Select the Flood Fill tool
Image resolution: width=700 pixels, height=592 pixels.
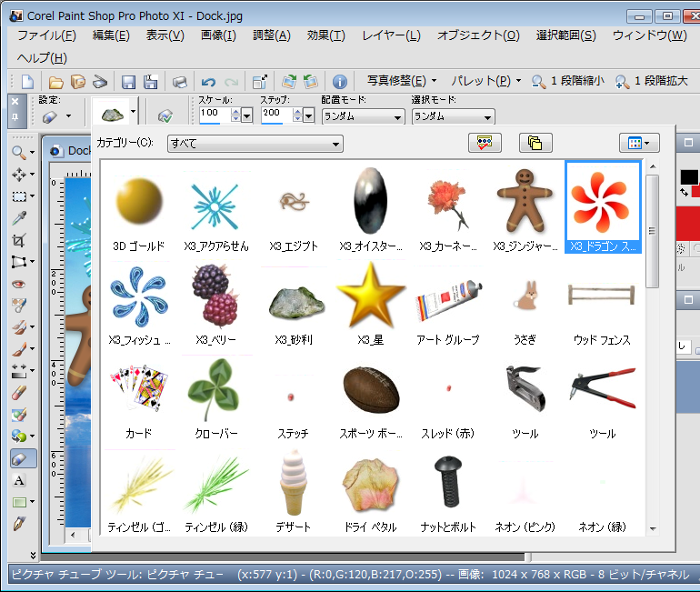pyautogui.click(x=19, y=436)
